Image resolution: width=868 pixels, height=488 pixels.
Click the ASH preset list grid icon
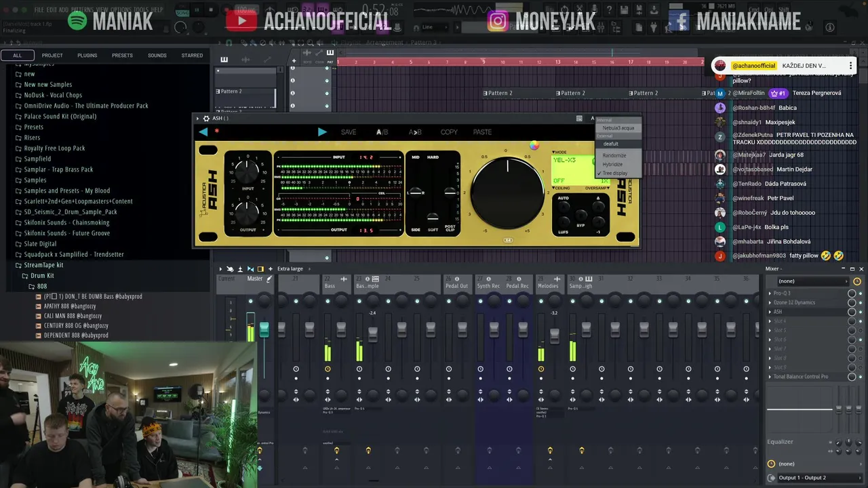tap(579, 118)
